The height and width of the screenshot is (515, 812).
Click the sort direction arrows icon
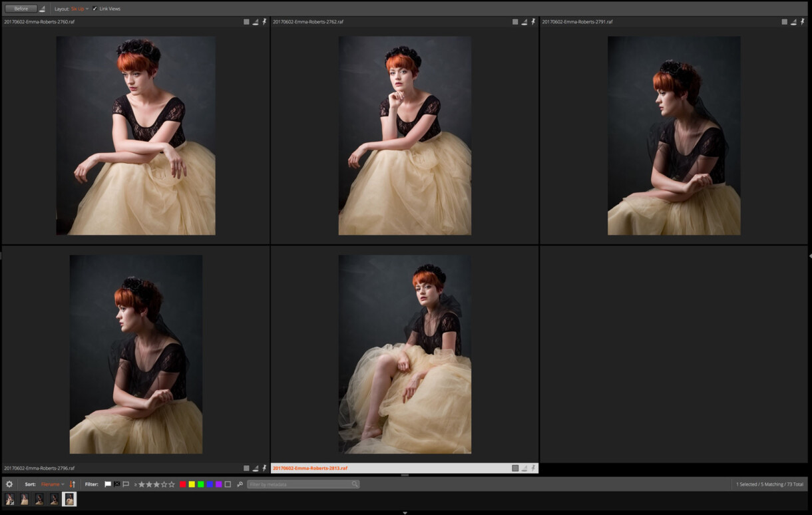(x=72, y=484)
